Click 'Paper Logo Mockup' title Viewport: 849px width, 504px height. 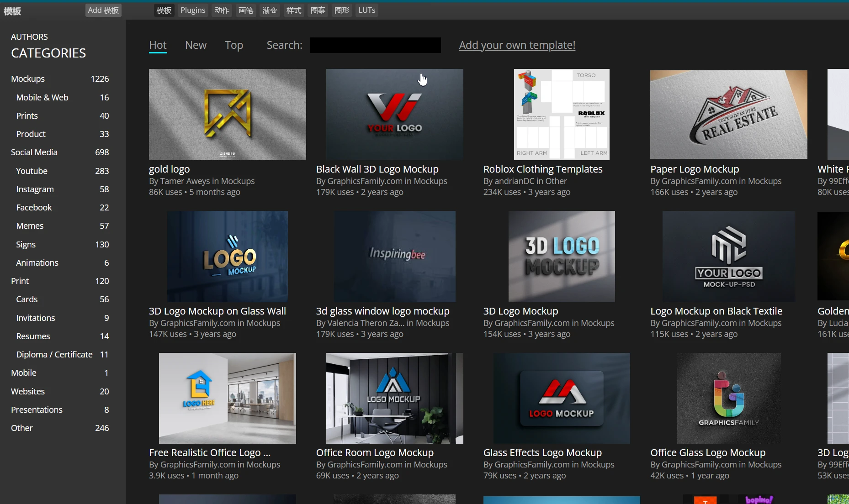695,169
